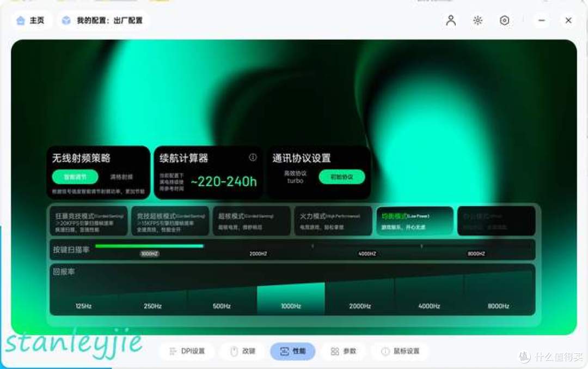
Task: Choose 竞技超核模式 performance mode card
Action: [170, 221]
